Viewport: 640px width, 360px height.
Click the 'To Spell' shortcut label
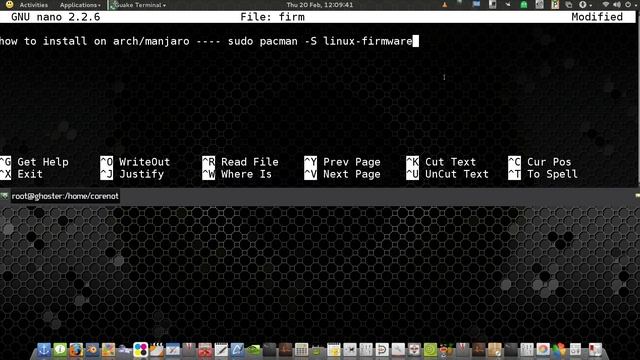[x=552, y=174]
